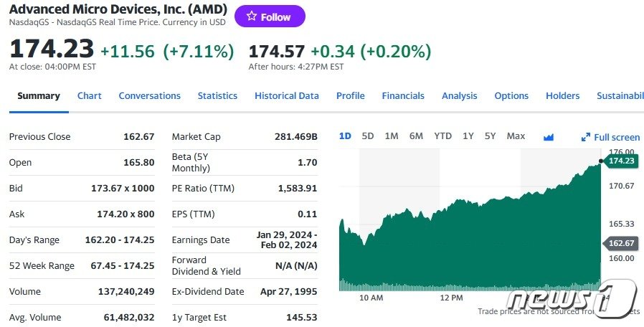Click the 174.23 price marker on chart
The height and width of the screenshot is (327, 644).
tap(621, 161)
